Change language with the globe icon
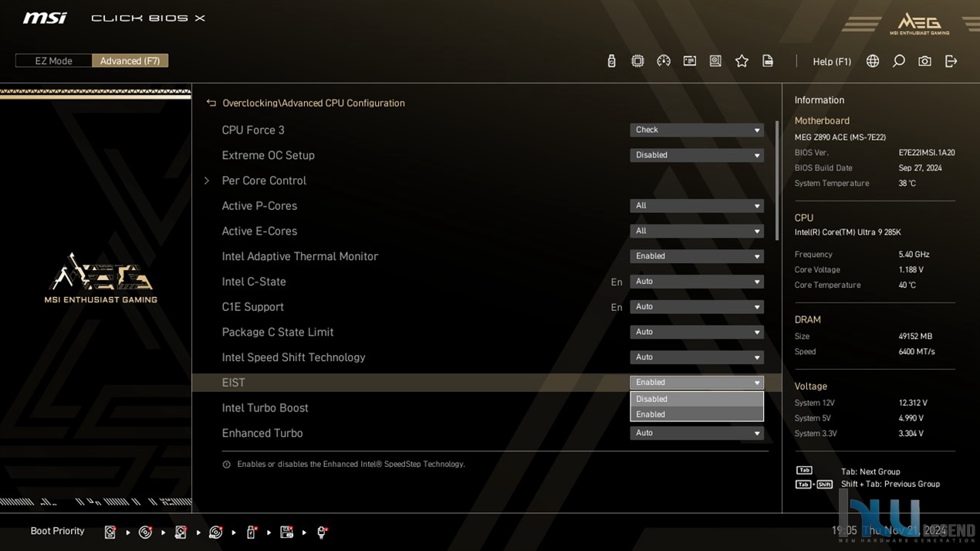This screenshot has width=980, height=551. click(x=873, y=61)
